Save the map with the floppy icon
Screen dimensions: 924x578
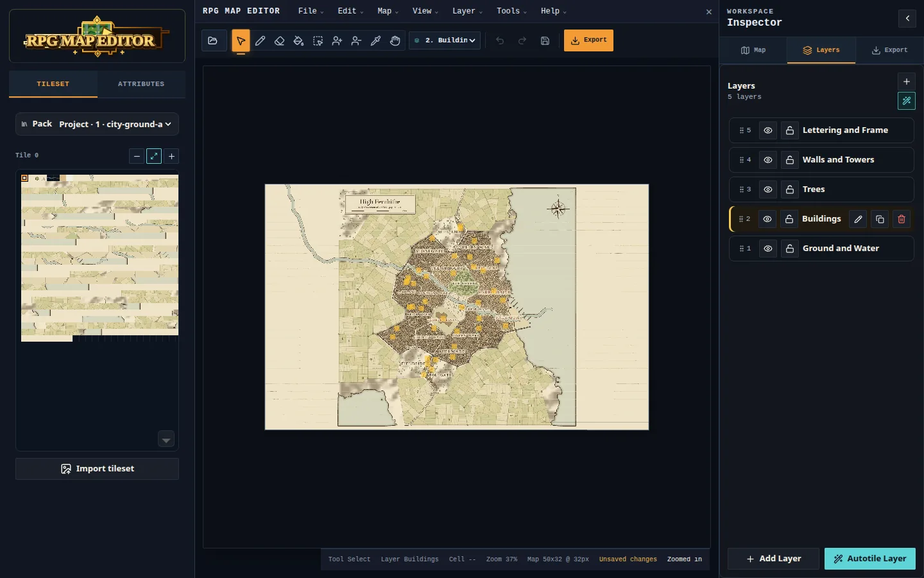click(545, 40)
